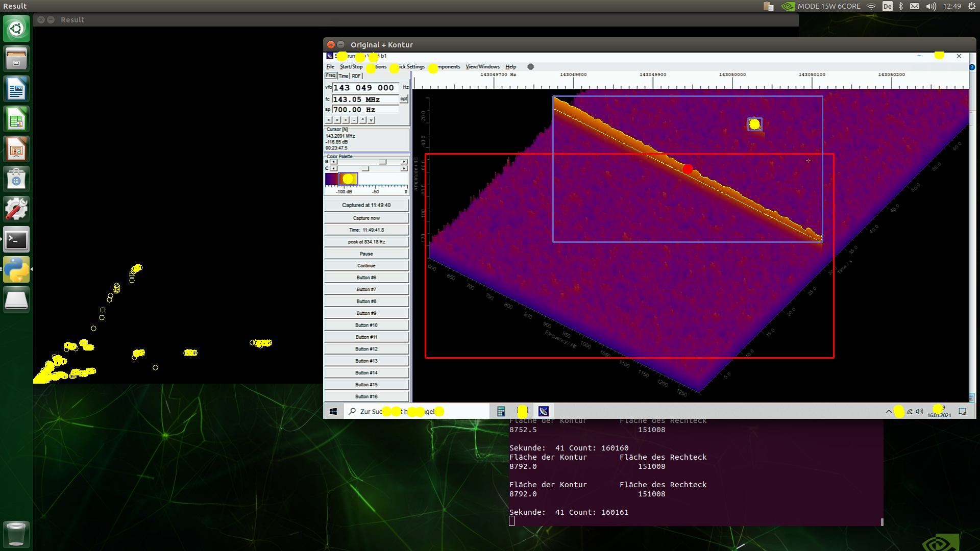
Task: Open Ubuntu sound volume indicator
Action: pyautogui.click(x=931, y=6)
